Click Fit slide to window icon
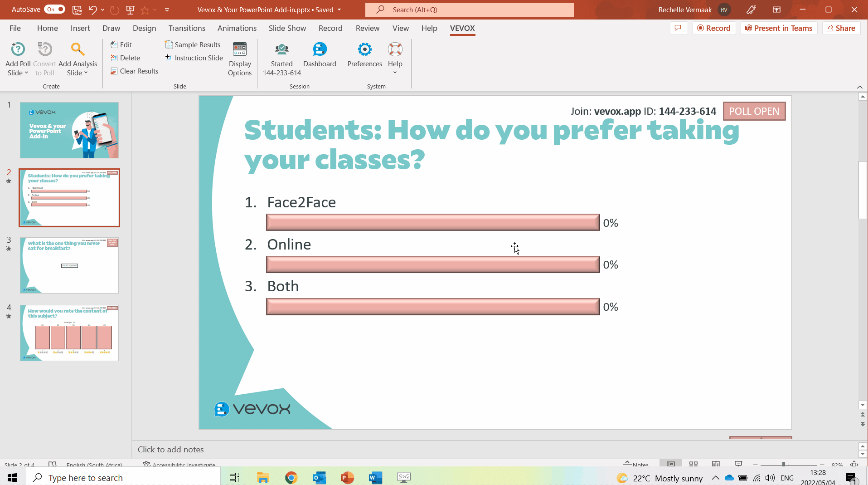 (x=854, y=464)
